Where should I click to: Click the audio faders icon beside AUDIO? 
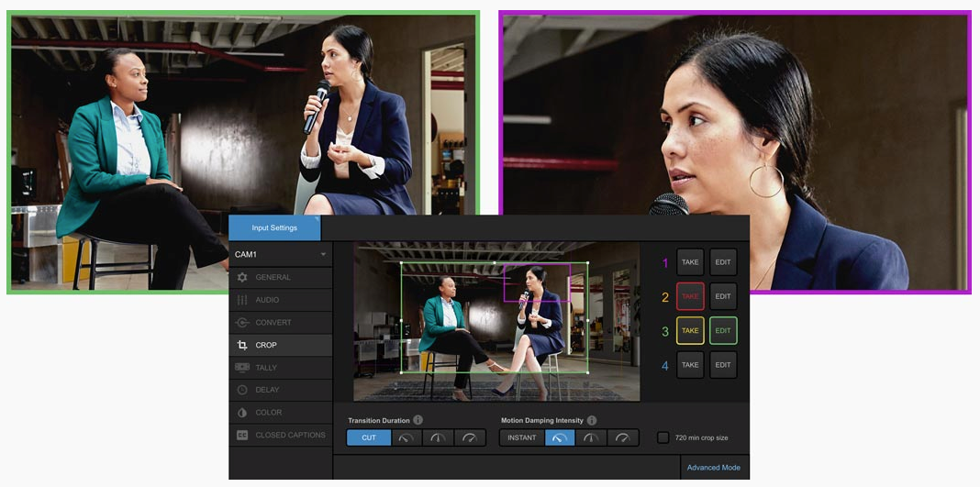(x=242, y=300)
